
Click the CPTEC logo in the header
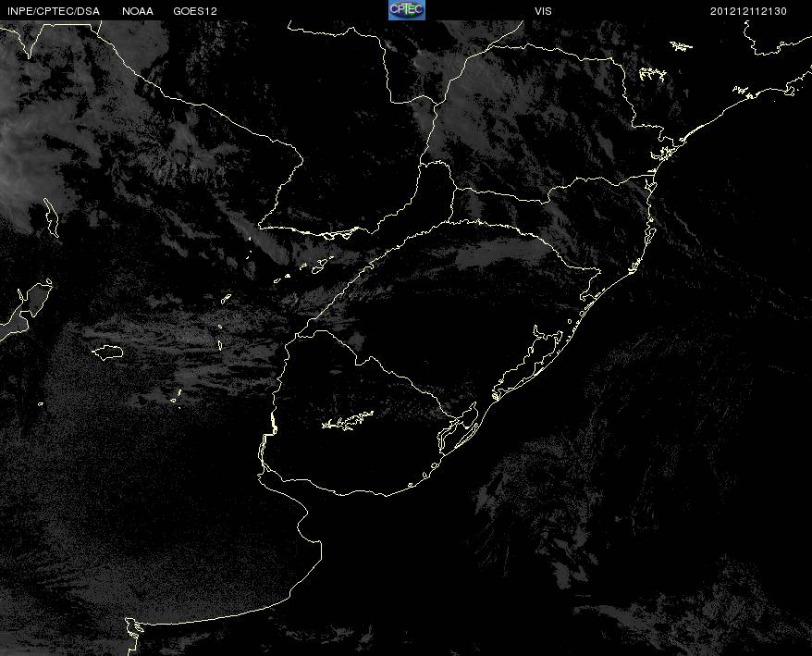(x=407, y=10)
